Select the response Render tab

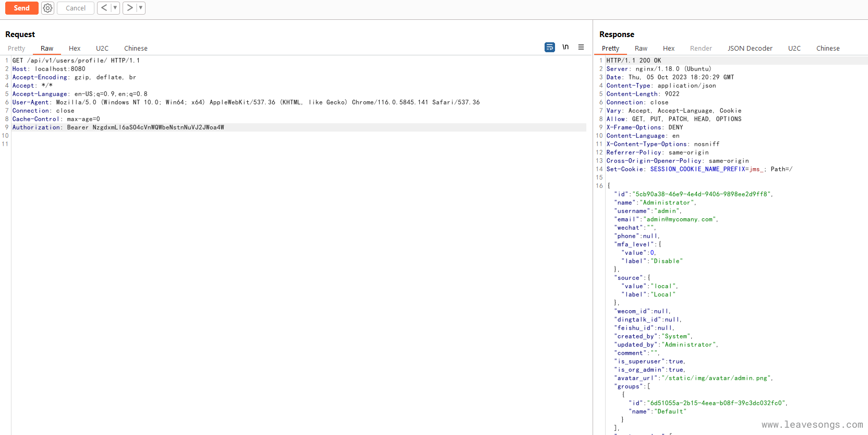pos(701,49)
